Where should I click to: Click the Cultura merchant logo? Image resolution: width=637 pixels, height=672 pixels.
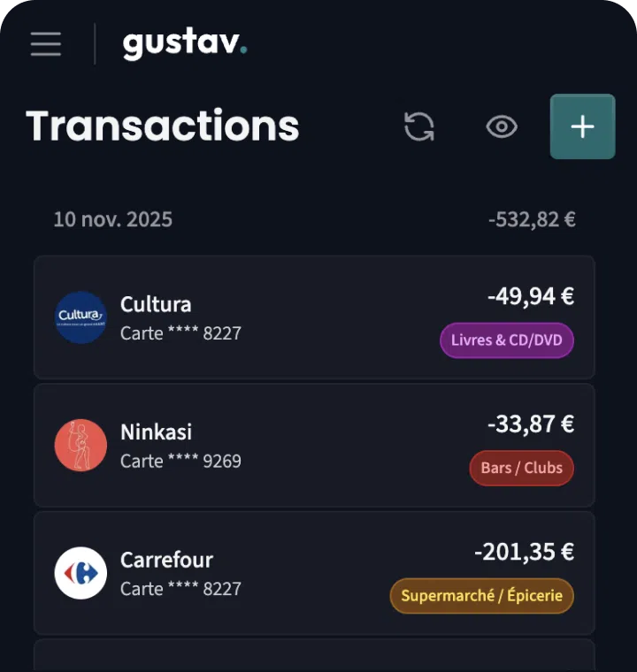[81, 317]
